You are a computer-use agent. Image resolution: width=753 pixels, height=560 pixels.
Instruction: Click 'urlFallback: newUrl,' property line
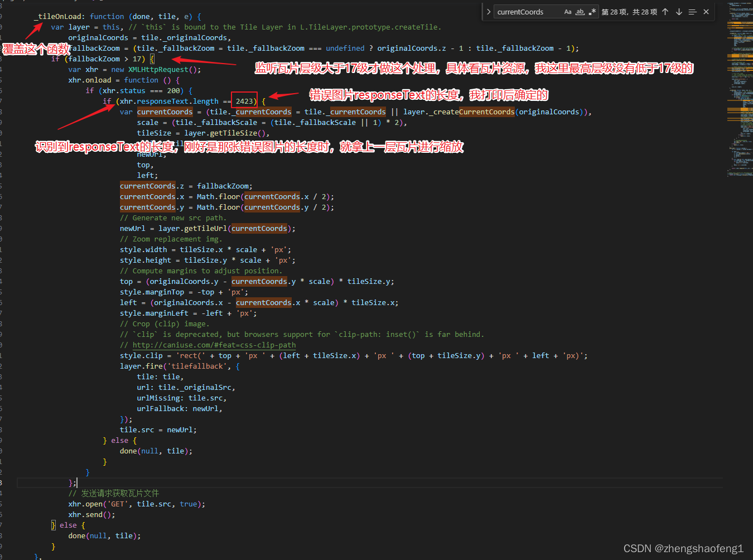[180, 409]
